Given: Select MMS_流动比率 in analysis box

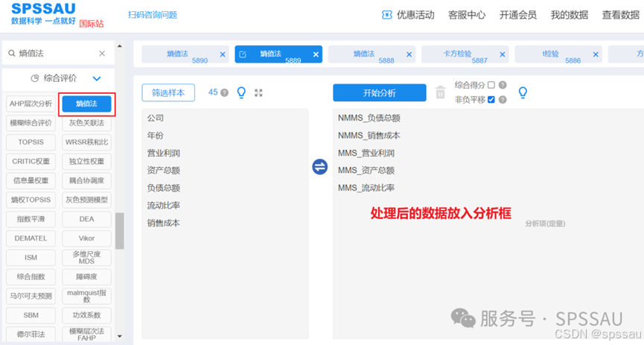Looking at the screenshot, I should (366, 188).
